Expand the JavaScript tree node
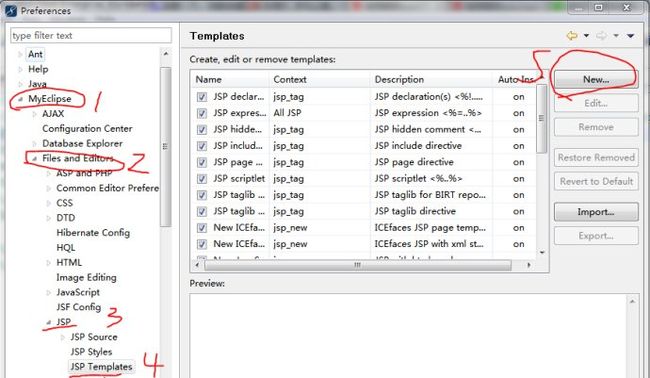 [49, 293]
